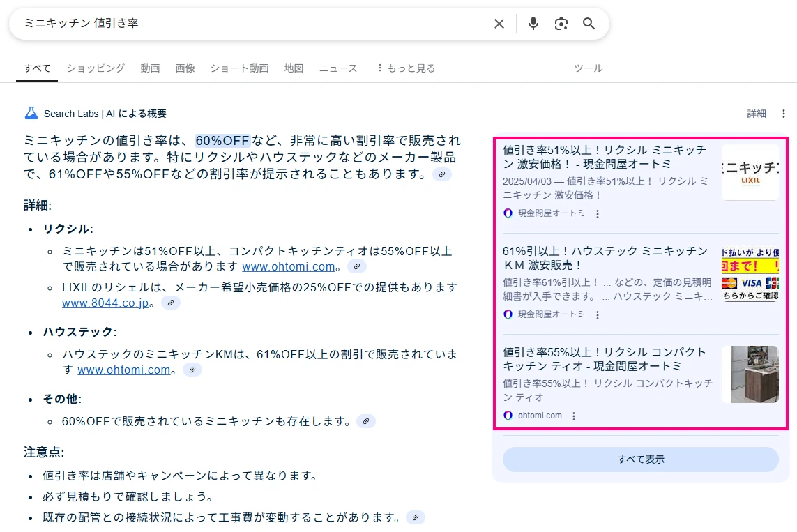Open the three-dot menu for the 61%引以上 source
The height and width of the screenshot is (532, 797).
598,315
